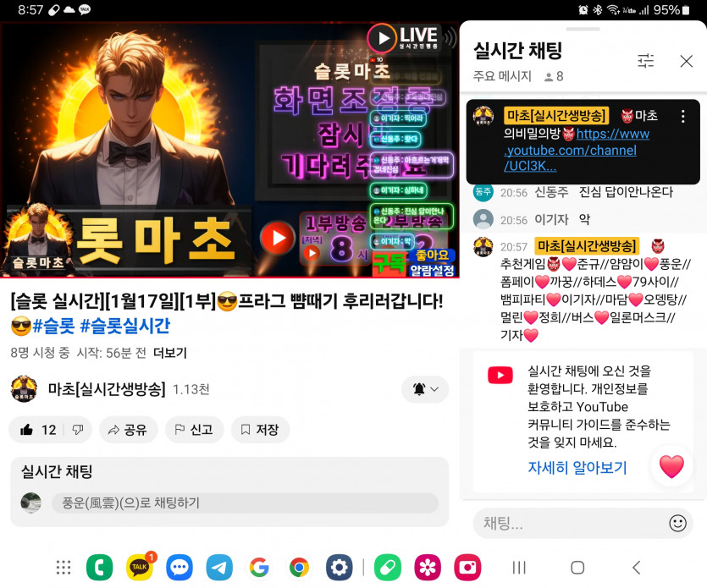
Task: Open the pinned message options menu
Action: pyautogui.click(x=683, y=116)
